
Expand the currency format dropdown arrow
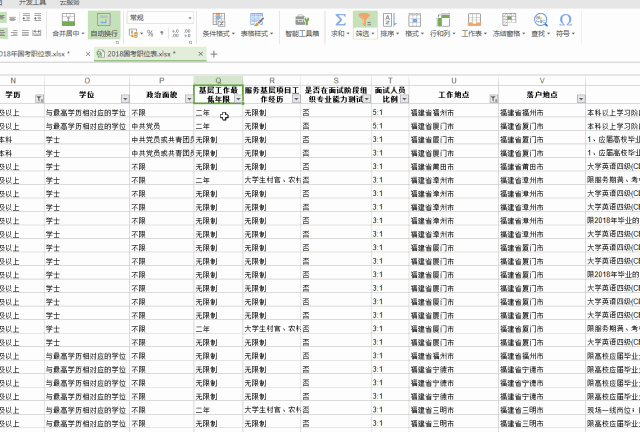[141, 33]
